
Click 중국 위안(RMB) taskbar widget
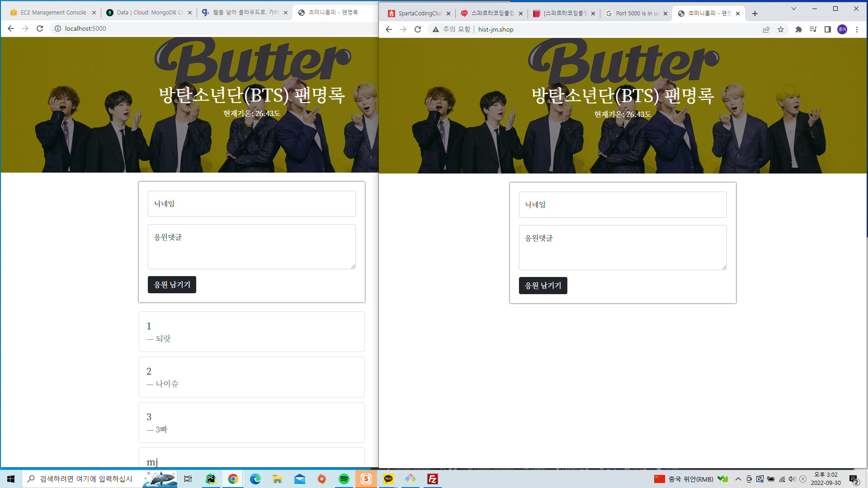tap(691, 479)
